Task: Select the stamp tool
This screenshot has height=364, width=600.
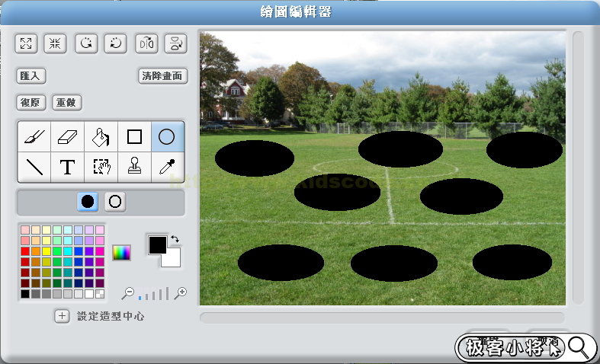Action: coord(134,167)
